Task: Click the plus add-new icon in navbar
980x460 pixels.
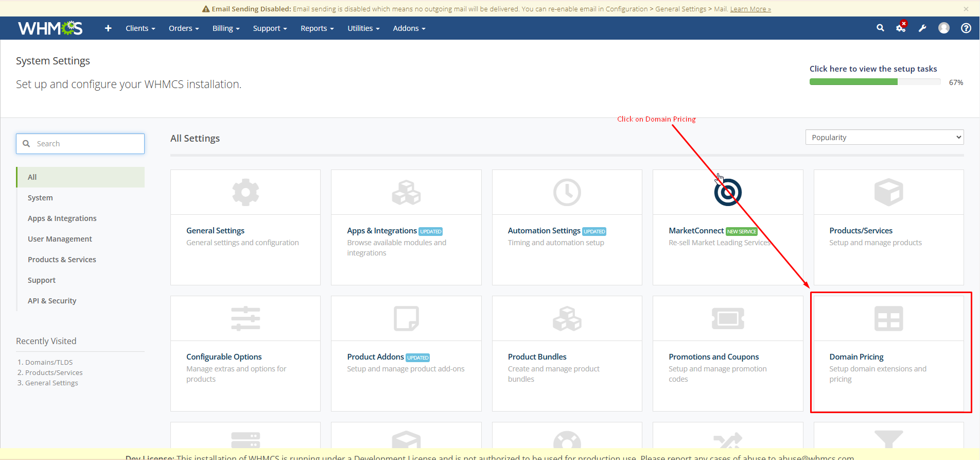Action: click(108, 28)
